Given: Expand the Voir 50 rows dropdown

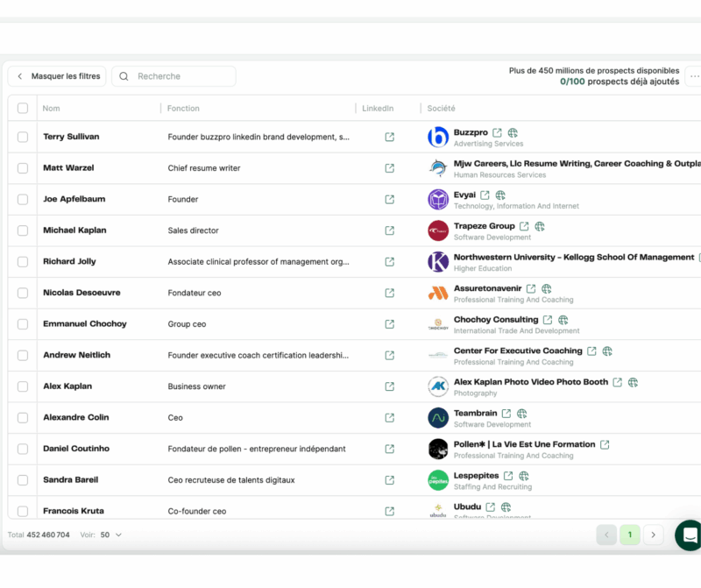Looking at the screenshot, I should pyautogui.click(x=111, y=535).
